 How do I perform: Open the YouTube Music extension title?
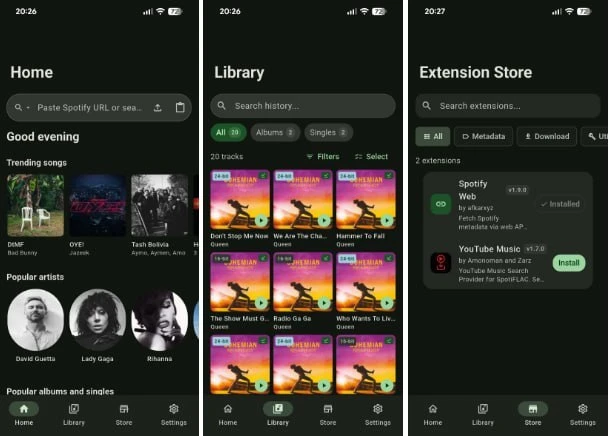pos(489,249)
